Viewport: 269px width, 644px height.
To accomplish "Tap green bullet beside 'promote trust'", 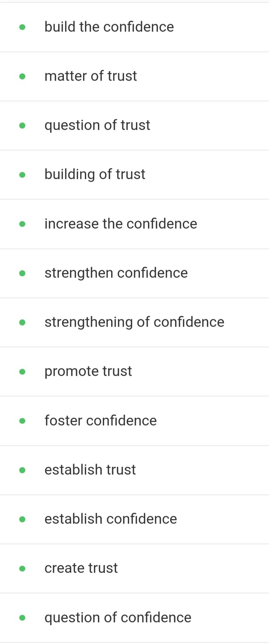I will click(22, 372).
